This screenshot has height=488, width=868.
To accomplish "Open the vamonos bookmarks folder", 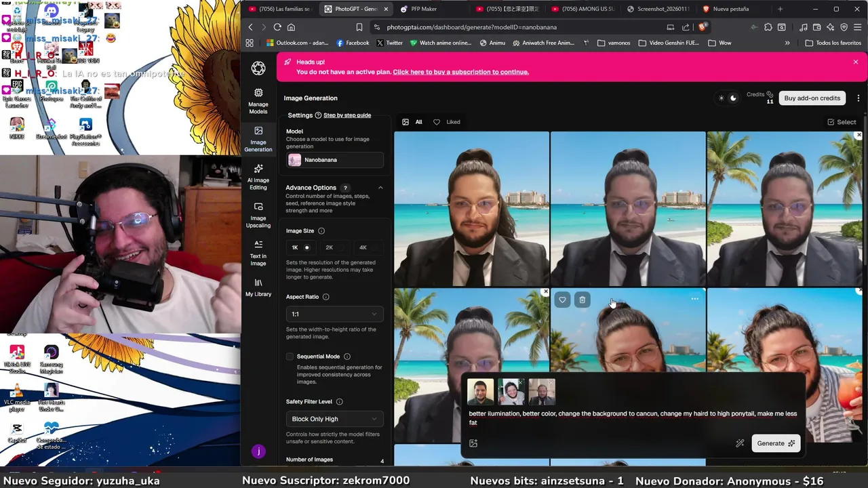I will point(614,43).
